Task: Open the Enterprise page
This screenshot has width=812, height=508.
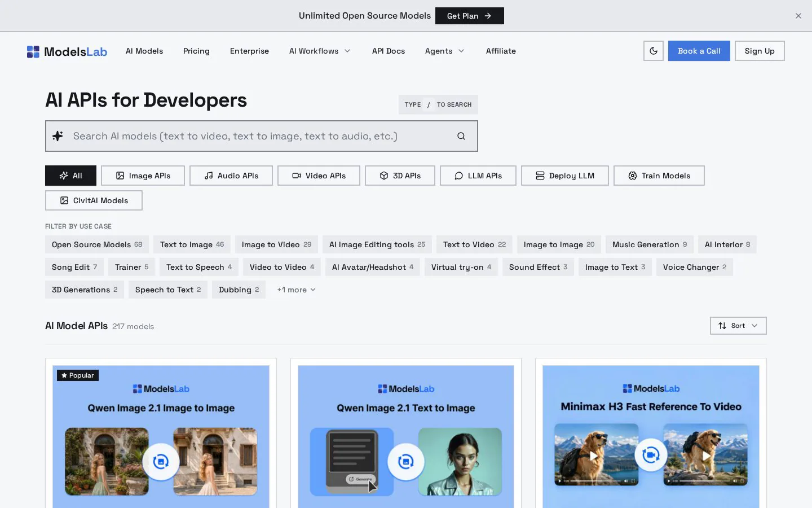Action: pos(249,51)
